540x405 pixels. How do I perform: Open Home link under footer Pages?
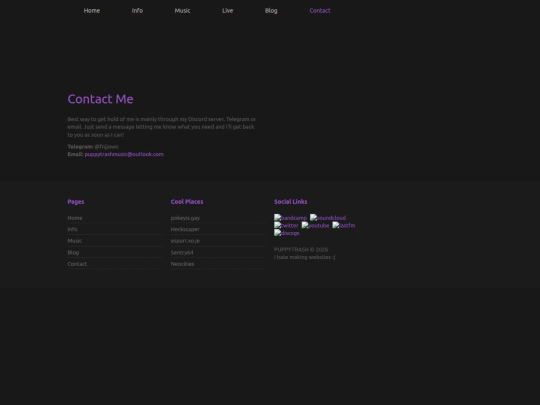(75, 218)
